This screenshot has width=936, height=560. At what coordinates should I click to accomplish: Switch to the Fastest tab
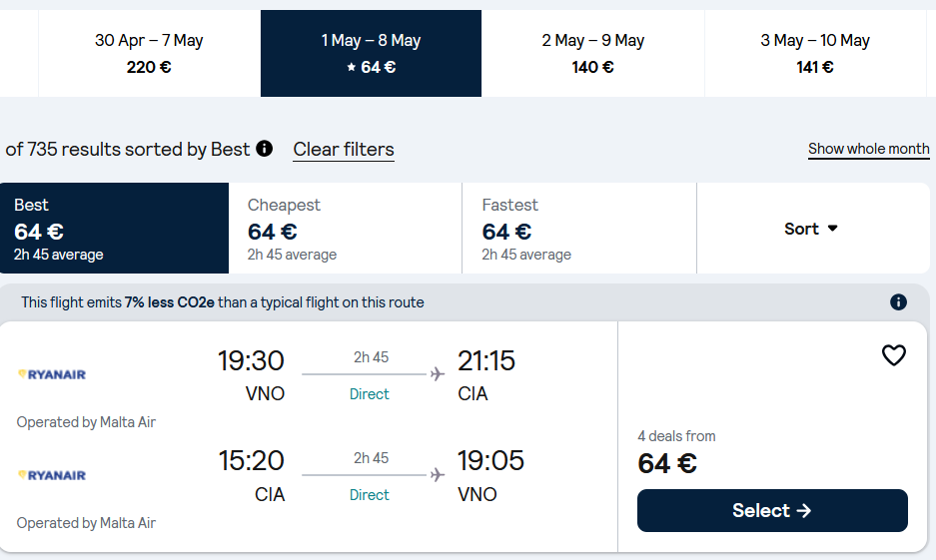coord(578,229)
